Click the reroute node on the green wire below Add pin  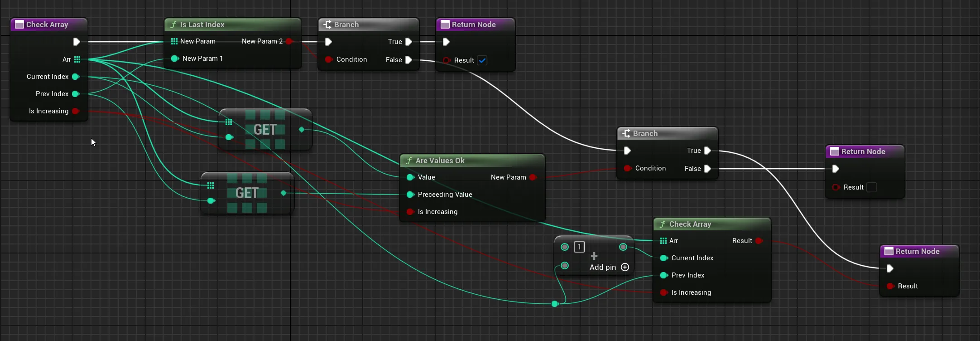555,304
